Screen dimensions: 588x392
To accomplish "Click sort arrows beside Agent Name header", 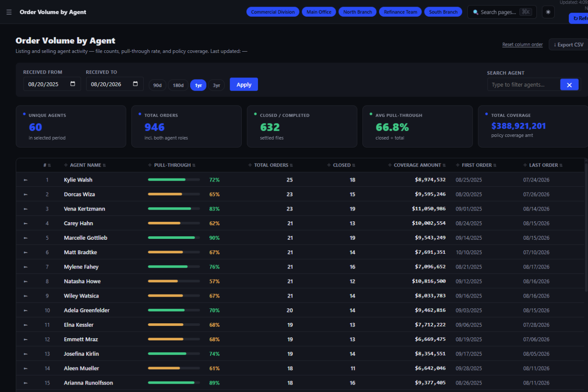I will (x=104, y=165).
